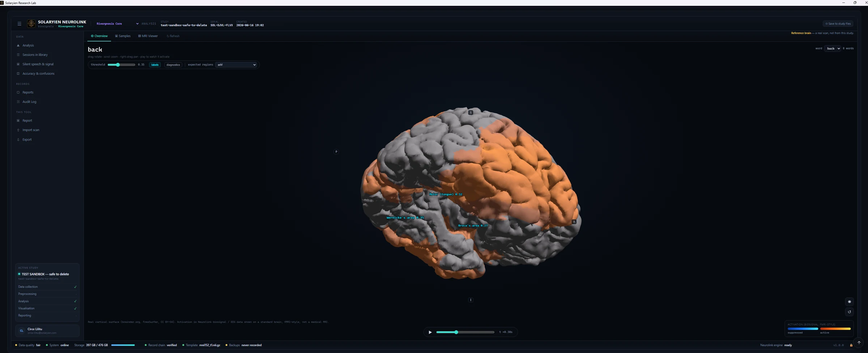
Task: Switch to the Samples tab
Action: [123, 36]
